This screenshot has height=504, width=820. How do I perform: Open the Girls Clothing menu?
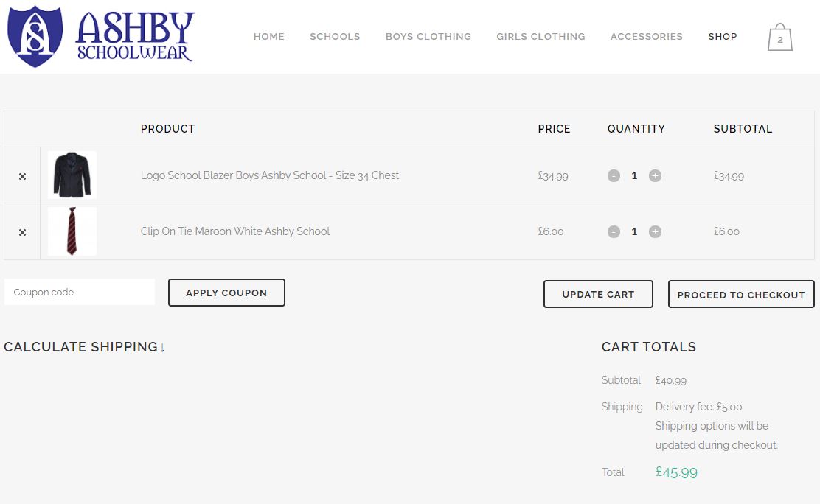pos(541,37)
